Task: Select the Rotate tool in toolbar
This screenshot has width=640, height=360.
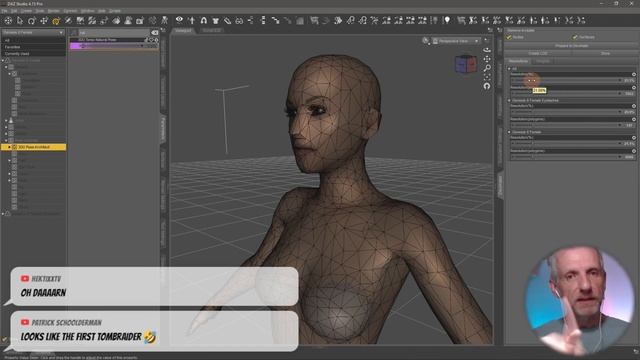Action: click(32, 20)
